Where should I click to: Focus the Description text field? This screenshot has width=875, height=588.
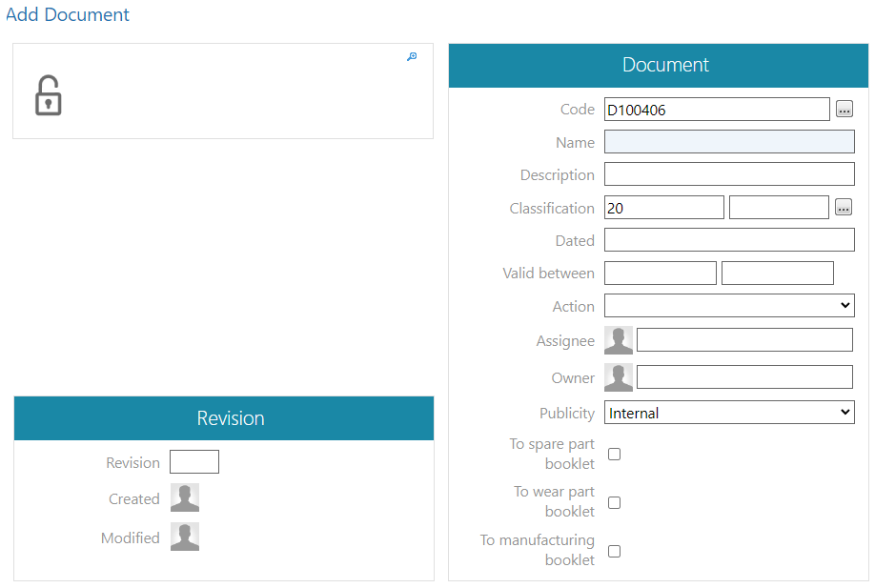click(x=729, y=174)
